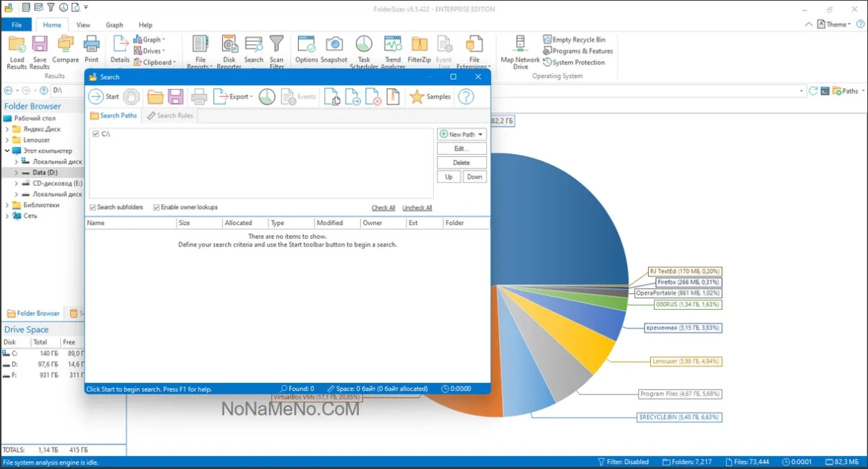The image size is (868, 469).
Task: Click the Uncheck All link
Action: click(417, 208)
